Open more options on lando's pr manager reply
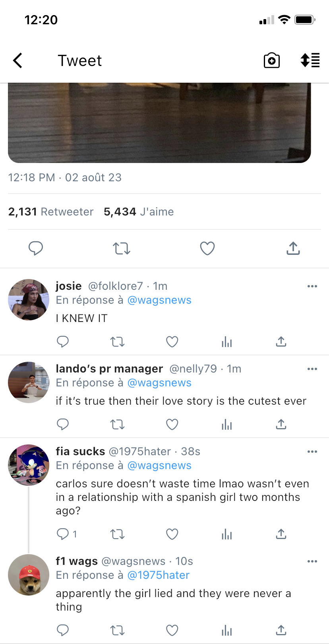The width and height of the screenshot is (329, 644). pos(312,369)
